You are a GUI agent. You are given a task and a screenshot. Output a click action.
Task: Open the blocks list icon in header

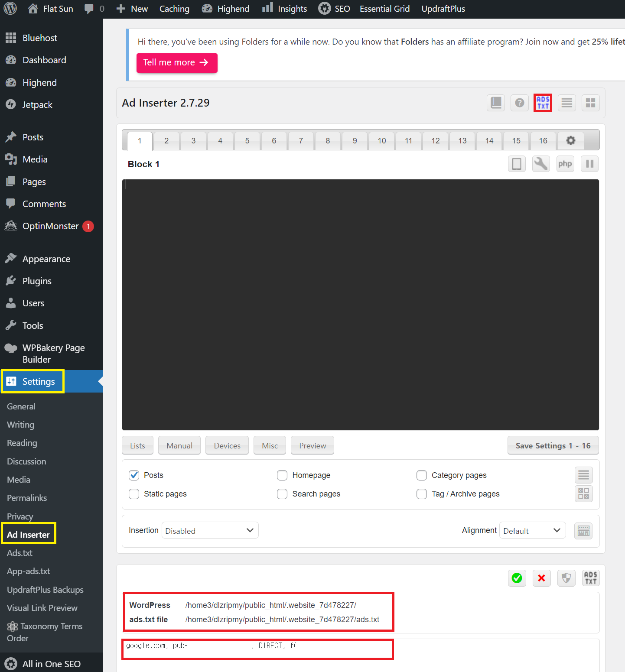[567, 103]
